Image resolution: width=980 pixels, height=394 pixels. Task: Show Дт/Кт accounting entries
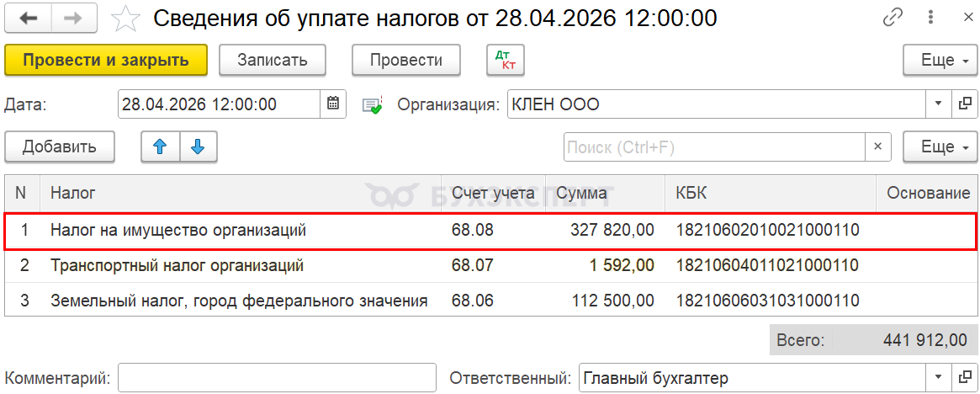(x=506, y=60)
